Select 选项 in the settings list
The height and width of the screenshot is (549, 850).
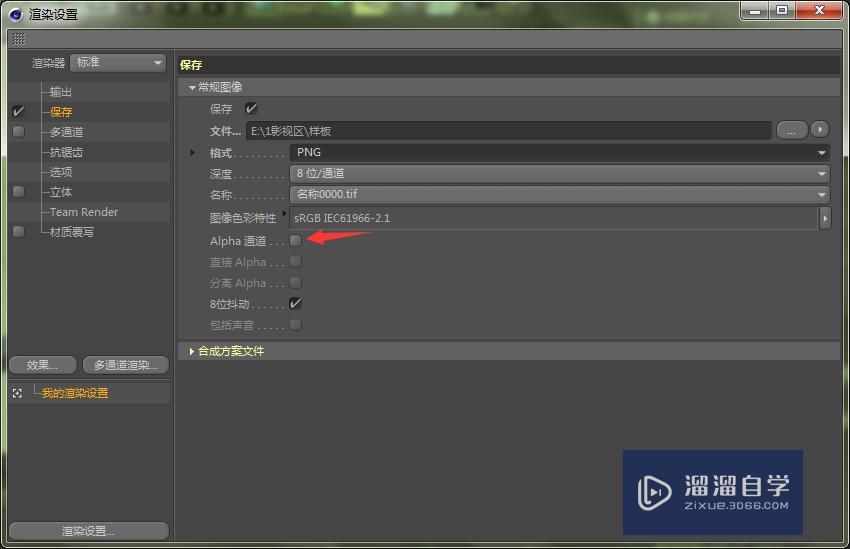[x=61, y=172]
